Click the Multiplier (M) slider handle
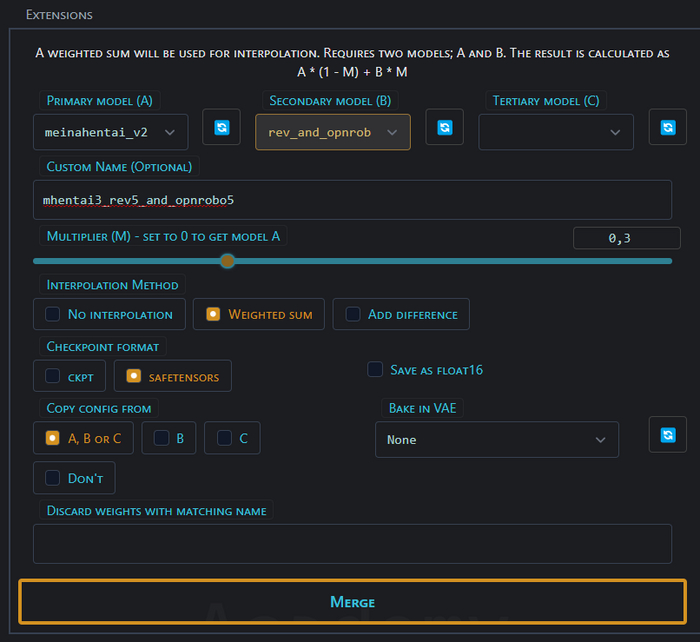700x642 pixels. 227,261
